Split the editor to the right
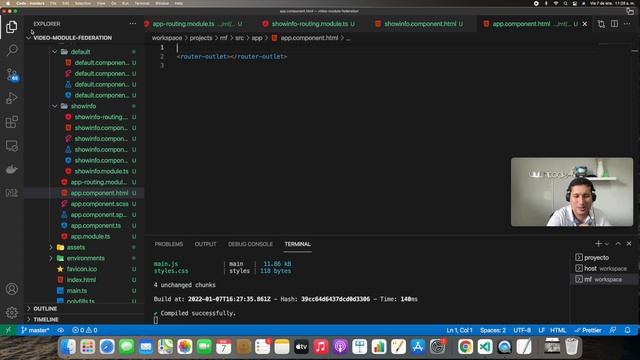640x360 pixels. click(614, 24)
